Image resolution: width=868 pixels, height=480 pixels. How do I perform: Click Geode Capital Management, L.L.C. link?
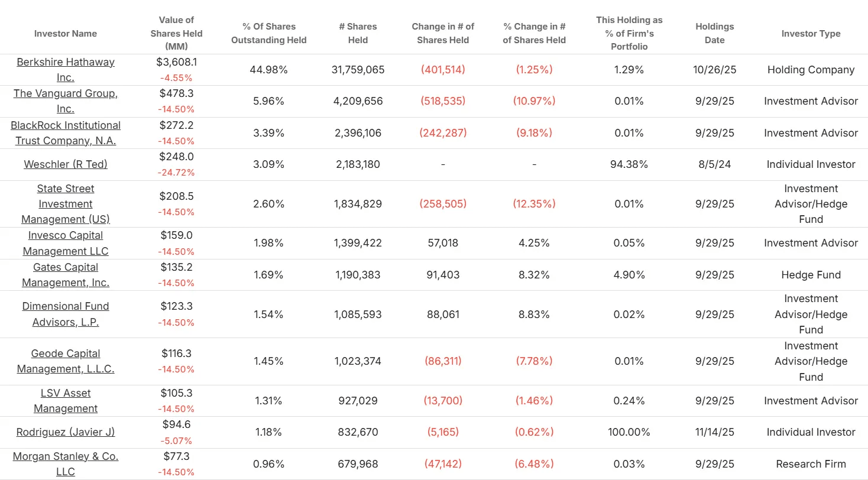[x=66, y=361]
